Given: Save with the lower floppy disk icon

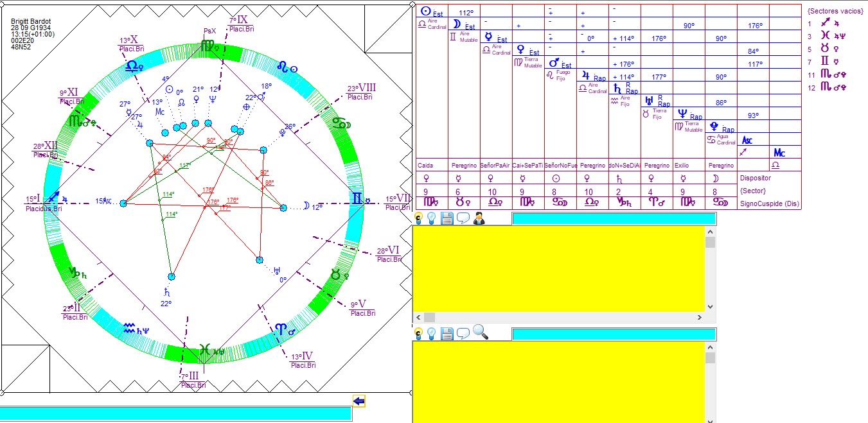Looking at the screenshot, I should (447, 333).
